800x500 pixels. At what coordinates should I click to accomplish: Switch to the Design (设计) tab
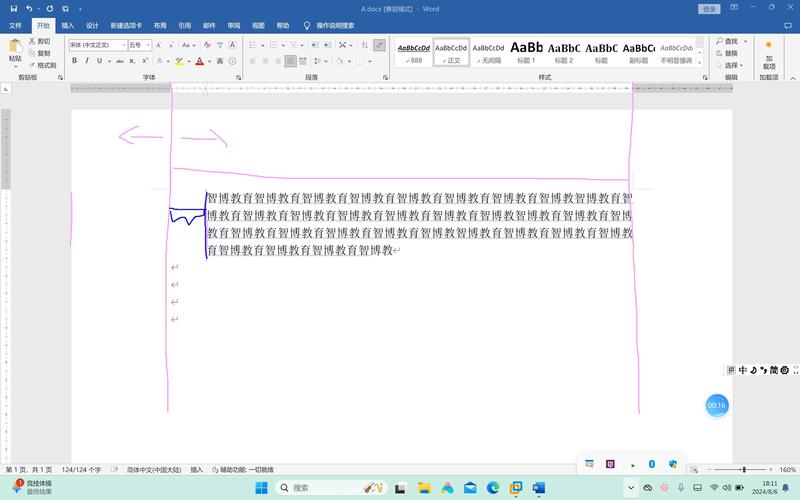pos(92,26)
